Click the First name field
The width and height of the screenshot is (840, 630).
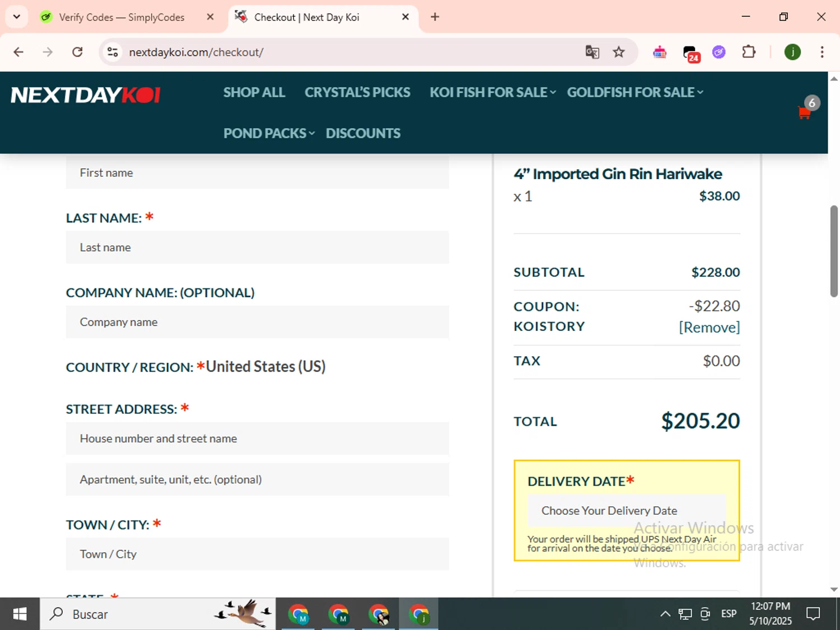(257, 172)
